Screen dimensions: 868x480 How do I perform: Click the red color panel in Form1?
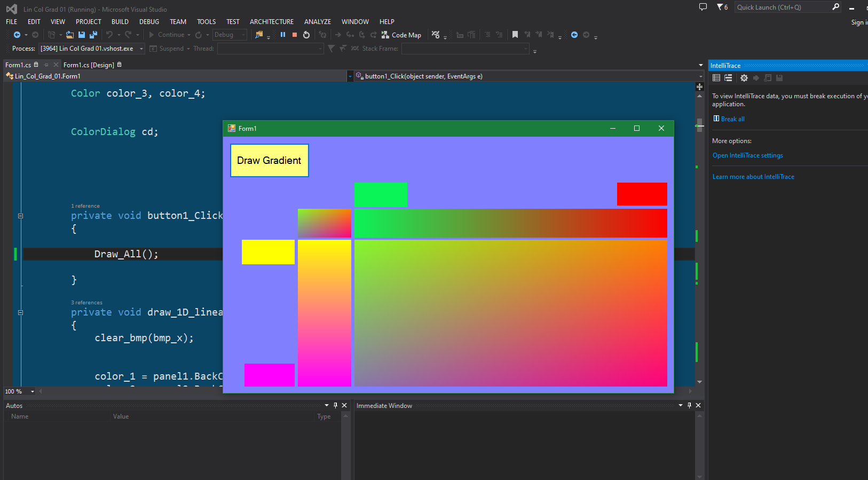(x=642, y=194)
